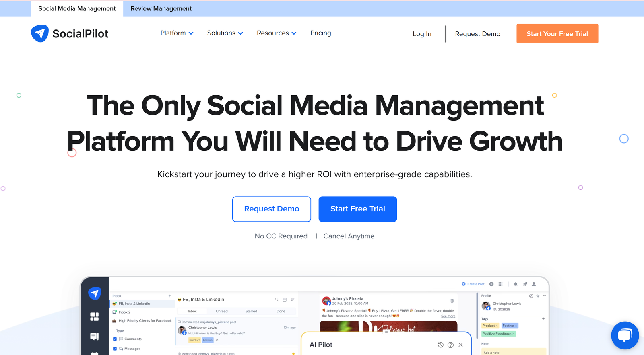
Task: Open the inbox chat icon in sidebar
Action: tap(95, 337)
